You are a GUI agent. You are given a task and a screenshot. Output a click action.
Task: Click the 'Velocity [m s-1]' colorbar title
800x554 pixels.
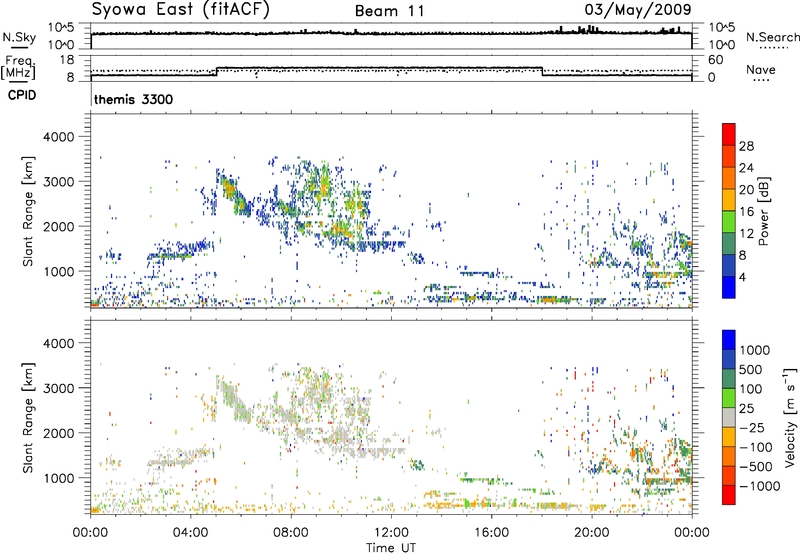click(x=789, y=417)
